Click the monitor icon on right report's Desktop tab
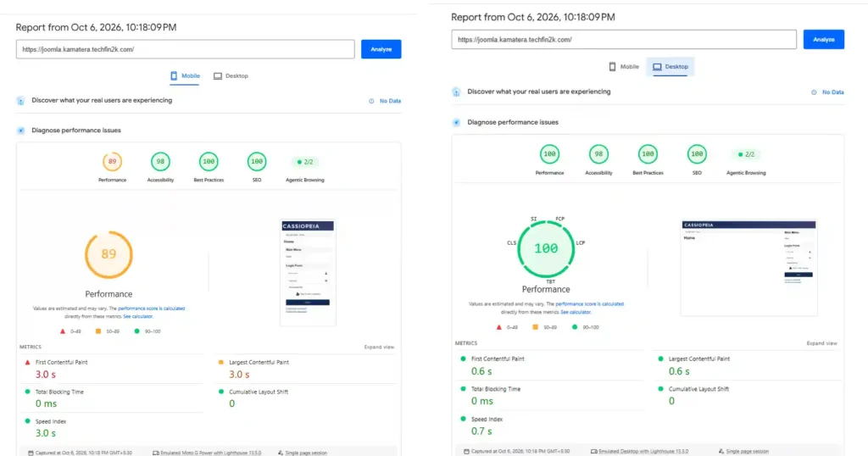The height and width of the screenshot is (456, 868). click(x=657, y=66)
